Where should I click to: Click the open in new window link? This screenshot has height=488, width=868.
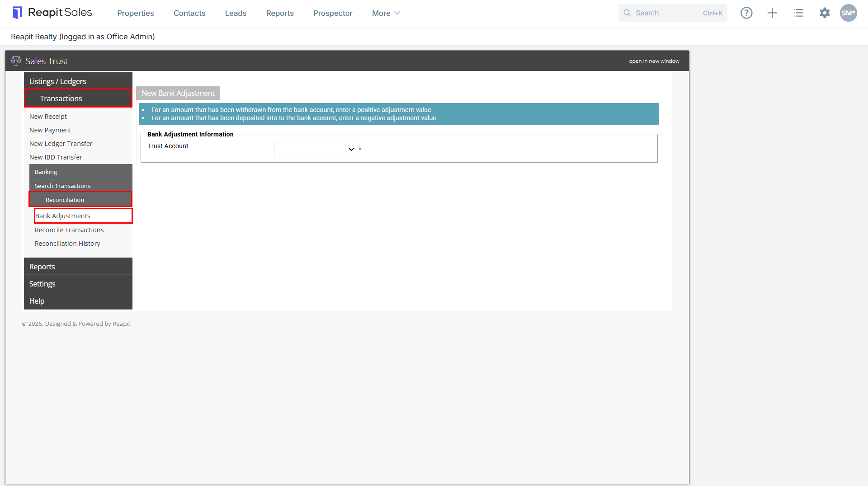click(x=654, y=61)
